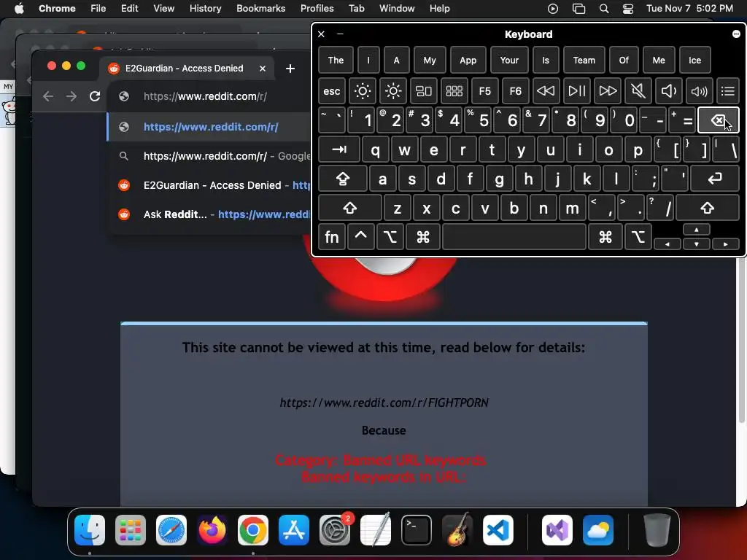This screenshot has height=560, width=747.
Task: Toggle the right command key
Action: tap(605, 237)
